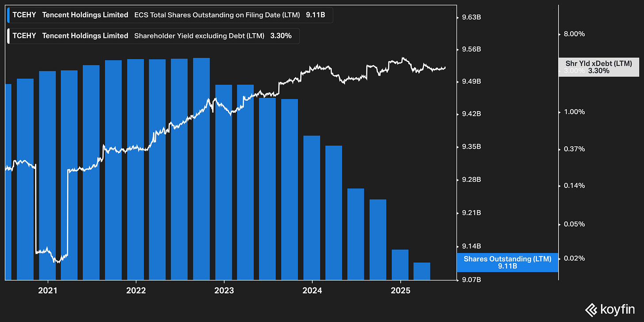Click the 0.05% tick on the yield axis
Screen dimensions: 644x322
pos(575,224)
